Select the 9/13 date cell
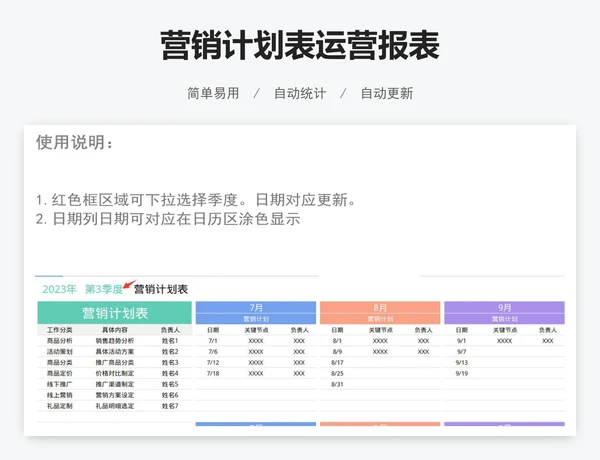The width and height of the screenshot is (600, 460). click(x=461, y=362)
